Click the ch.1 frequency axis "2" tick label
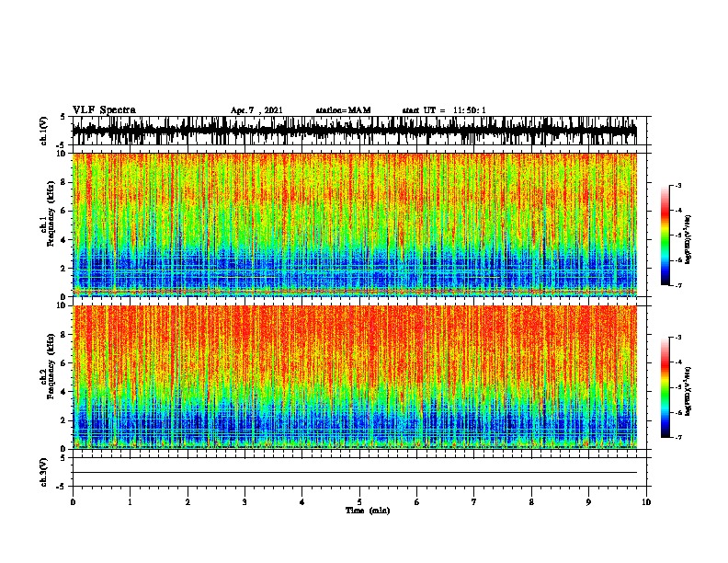Image resolution: width=728 pixels, height=563 pixels. tap(63, 269)
